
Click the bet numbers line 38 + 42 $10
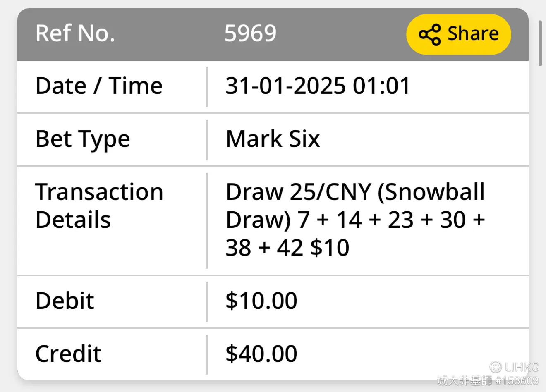[x=287, y=248]
